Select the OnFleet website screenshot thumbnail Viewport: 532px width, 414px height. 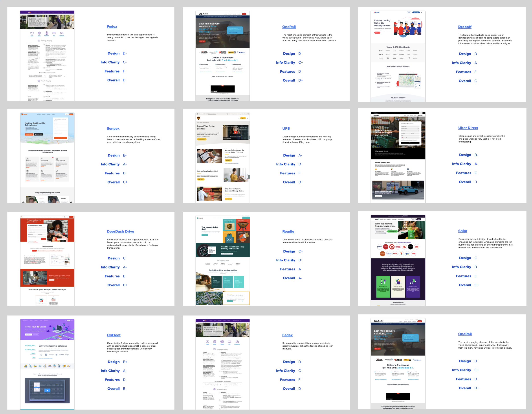click(47, 364)
